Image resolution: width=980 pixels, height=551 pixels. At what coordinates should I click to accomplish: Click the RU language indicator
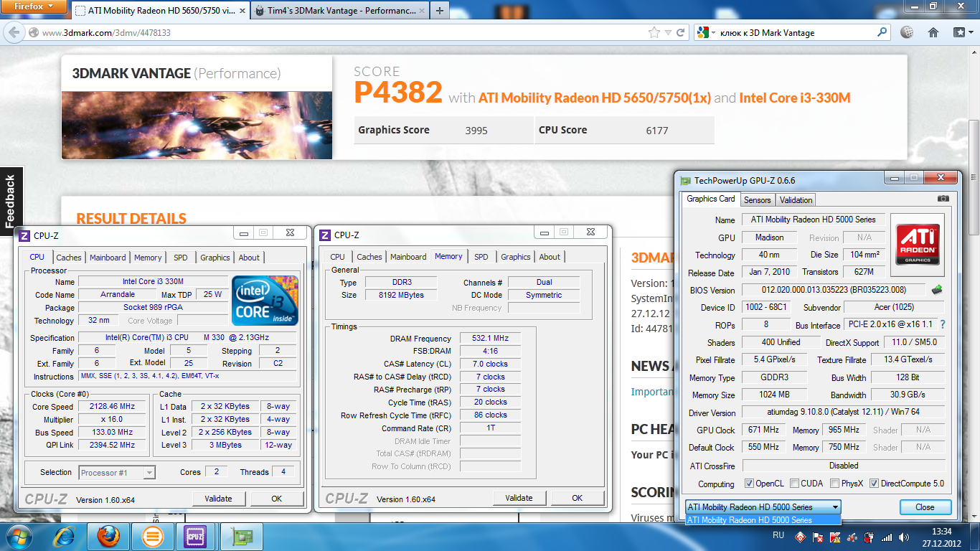pos(778,536)
